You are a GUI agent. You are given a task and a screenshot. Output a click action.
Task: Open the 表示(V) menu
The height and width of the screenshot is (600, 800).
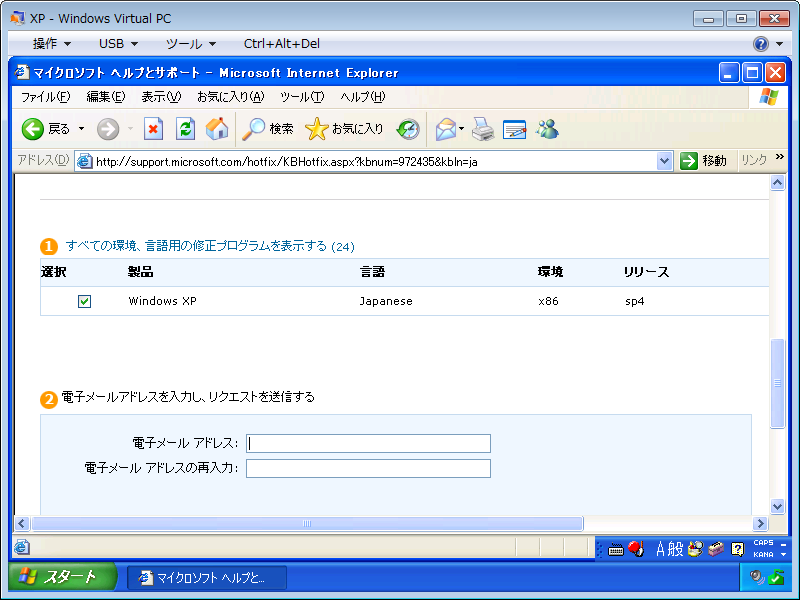pyautogui.click(x=161, y=97)
